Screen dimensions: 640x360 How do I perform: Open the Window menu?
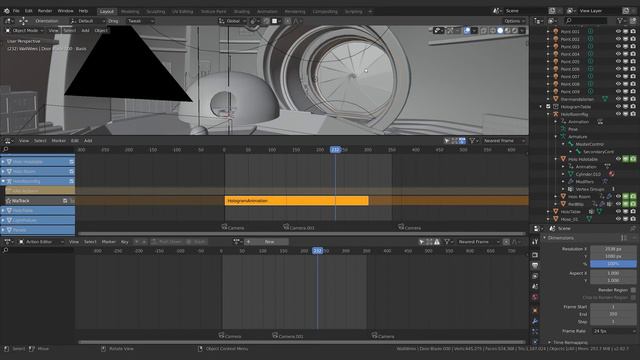(65, 11)
